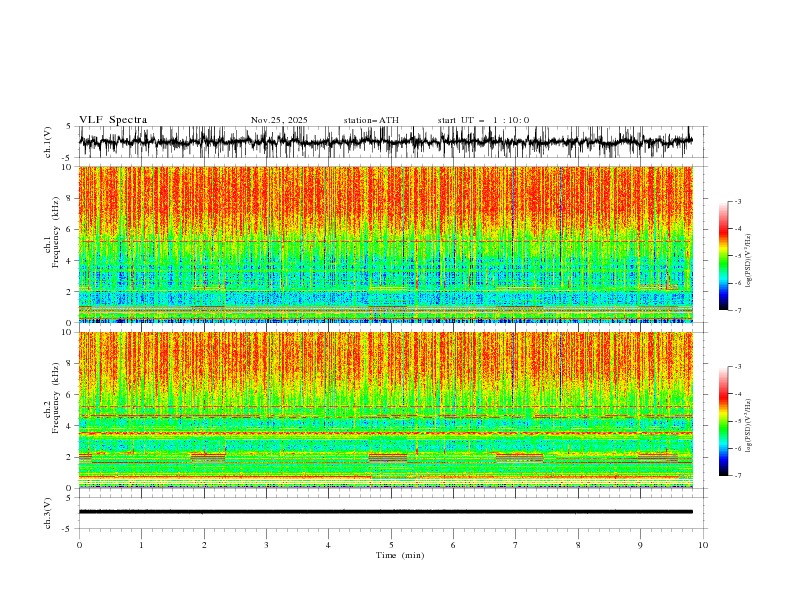Click the time axis tick label "3"
Screen dimensions: 792x612
click(x=266, y=545)
